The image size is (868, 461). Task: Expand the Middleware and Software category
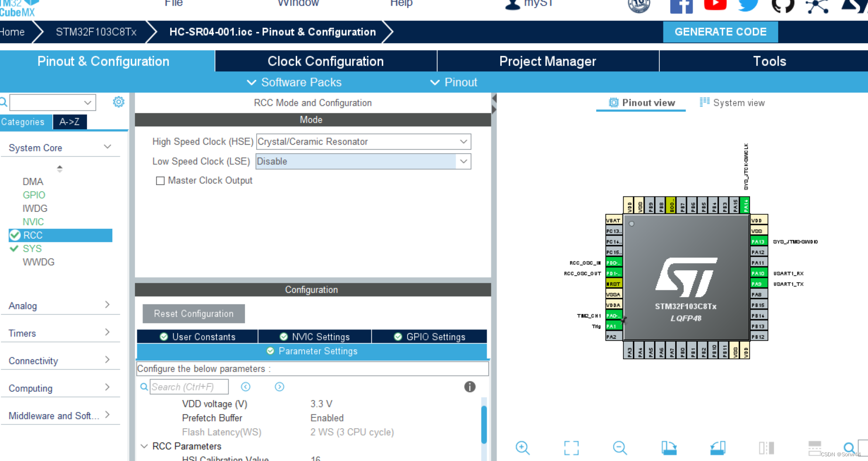click(x=107, y=414)
